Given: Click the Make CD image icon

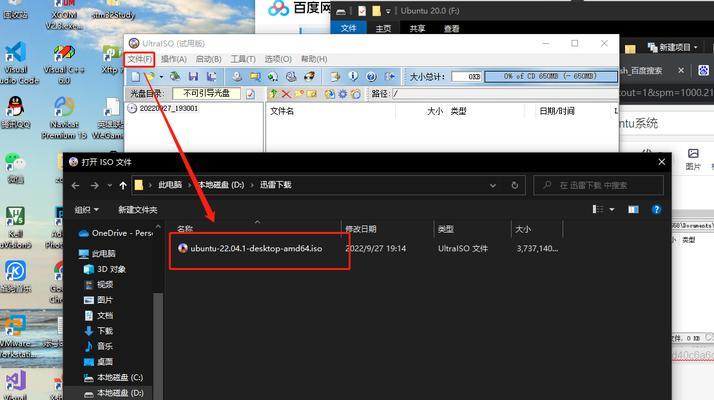Looking at the screenshot, I should tap(237, 77).
